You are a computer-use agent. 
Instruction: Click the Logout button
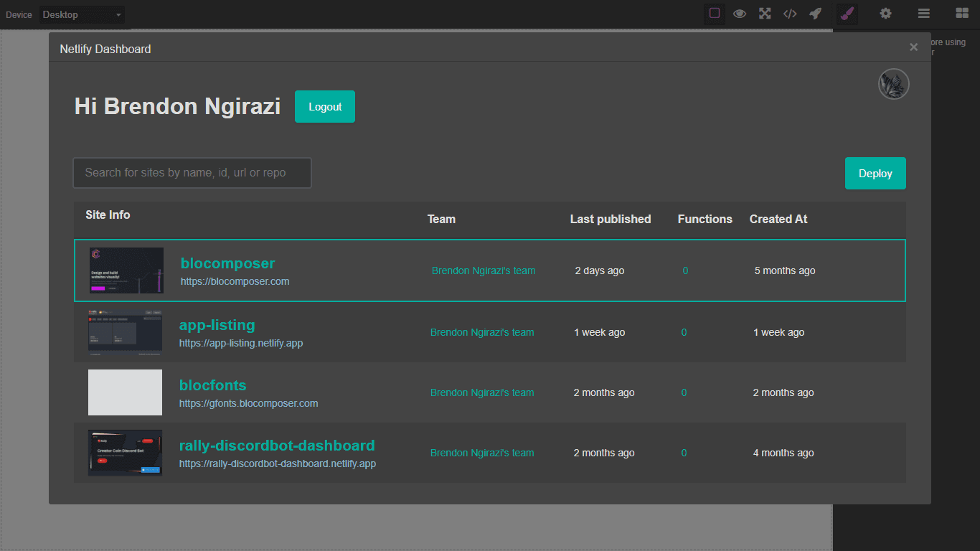(325, 106)
